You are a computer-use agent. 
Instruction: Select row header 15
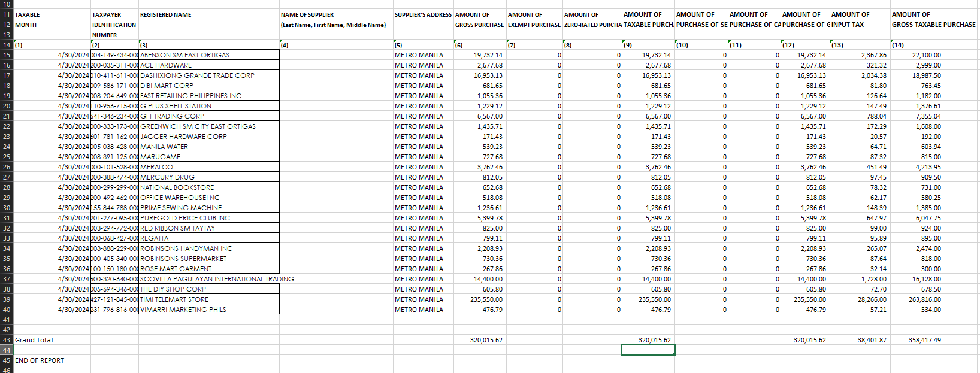pos(7,55)
